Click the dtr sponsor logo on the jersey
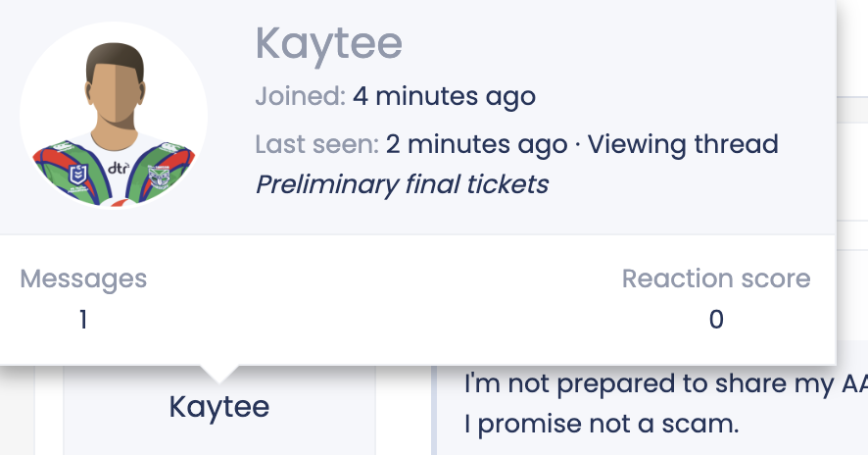The height and width of the screenshot is (455, 868). pos(119,168)
